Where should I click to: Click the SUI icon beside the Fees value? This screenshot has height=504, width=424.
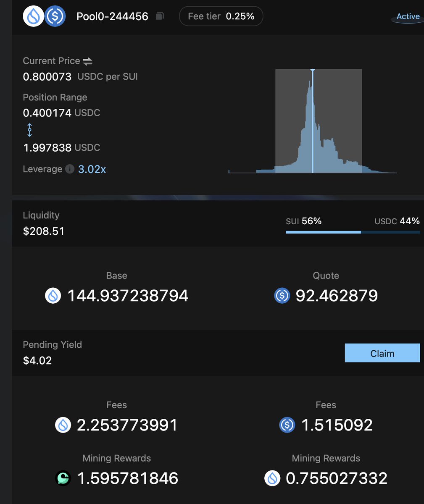point(62,425)
